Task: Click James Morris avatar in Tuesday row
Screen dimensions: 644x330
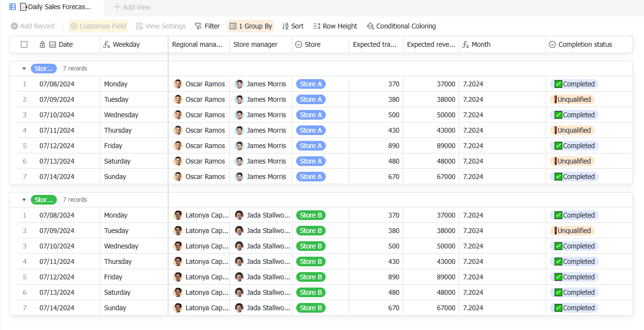Action: pyautogui.click(x=239, y=99)
